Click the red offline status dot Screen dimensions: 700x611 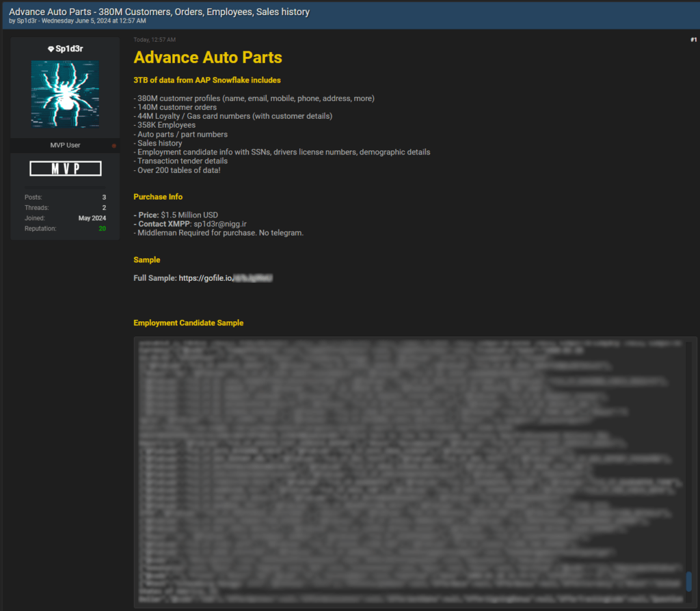click(x=114, y=146)
